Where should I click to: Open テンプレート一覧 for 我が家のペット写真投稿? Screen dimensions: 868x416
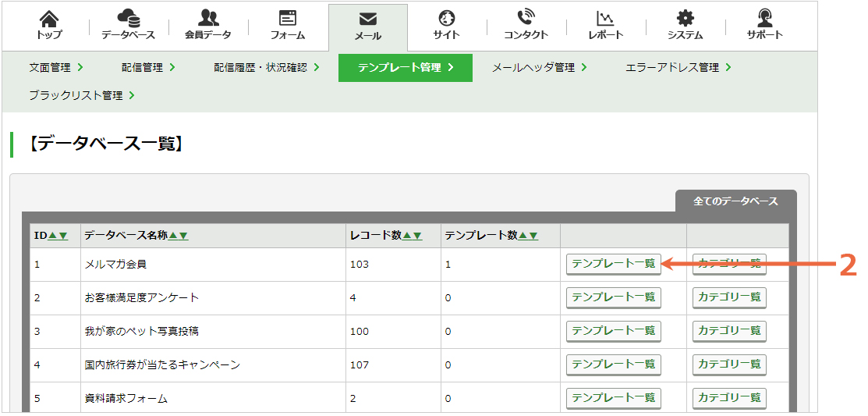(613, 331)
